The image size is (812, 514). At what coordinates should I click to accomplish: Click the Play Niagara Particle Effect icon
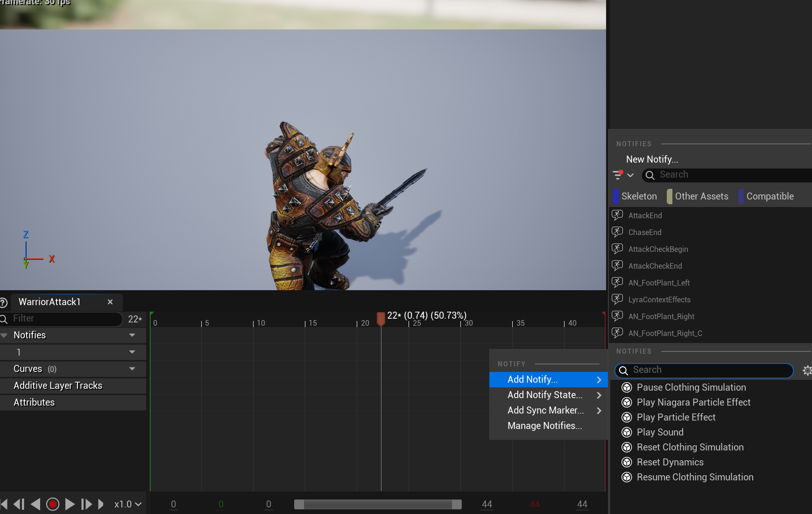pos(627,402)
